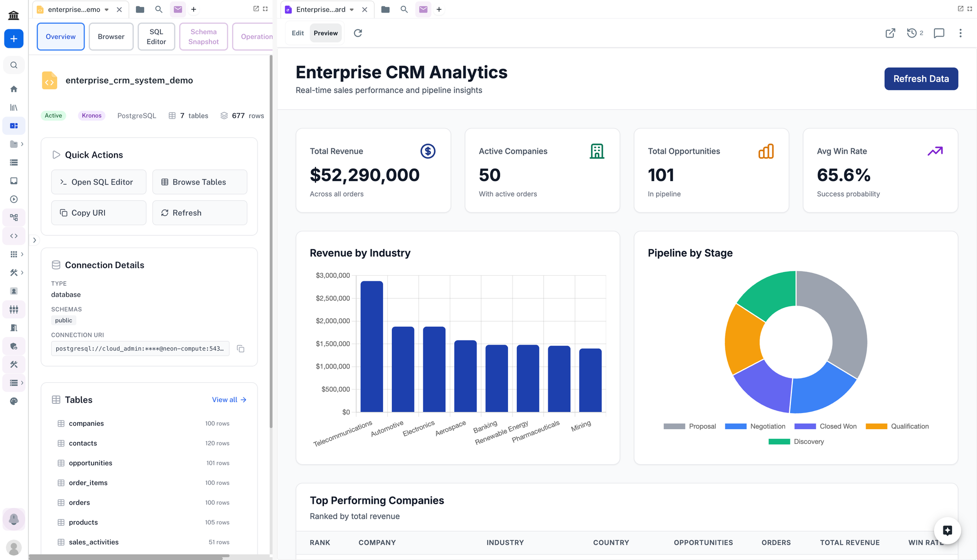Expand the left sidebar chevron
Viewport: 977px width, 560px height.
(x=34, y=240)
